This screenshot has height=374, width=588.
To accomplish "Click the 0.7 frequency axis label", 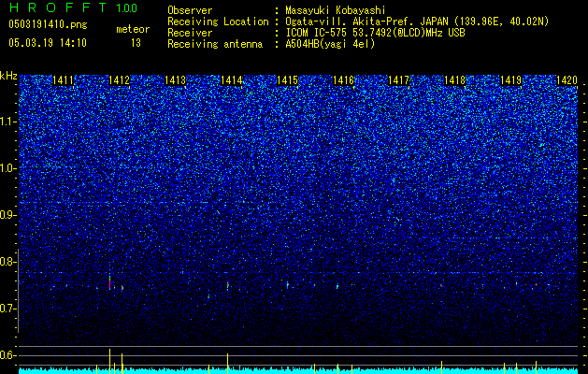I will [x=7, y=309].
